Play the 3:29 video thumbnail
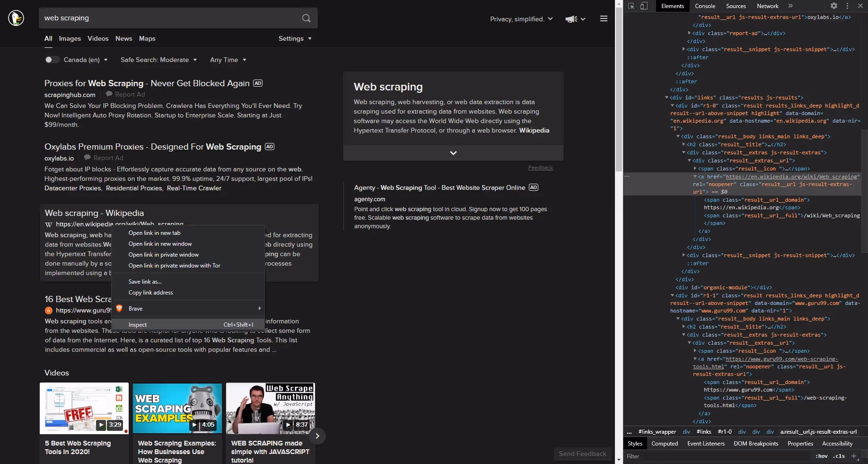The height and width of the screenshot is (464, 868). (x=84, y=408)
